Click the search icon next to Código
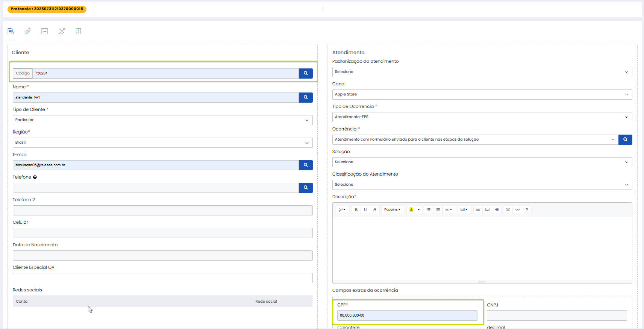Image resolution: width=644 pixels, height=329 pixels. [x=306, y=73]
